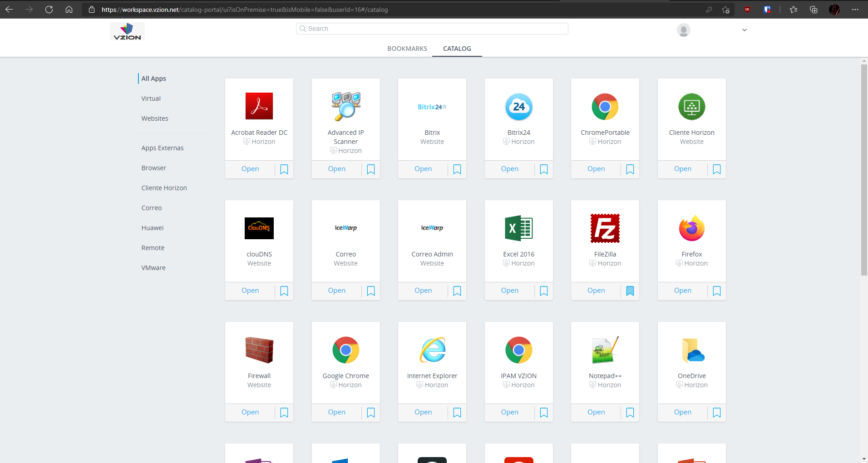Screen dimensions: 868x463
Task: Switch to the BOOKMARKS tab
Action: click(x=407, y=49)
